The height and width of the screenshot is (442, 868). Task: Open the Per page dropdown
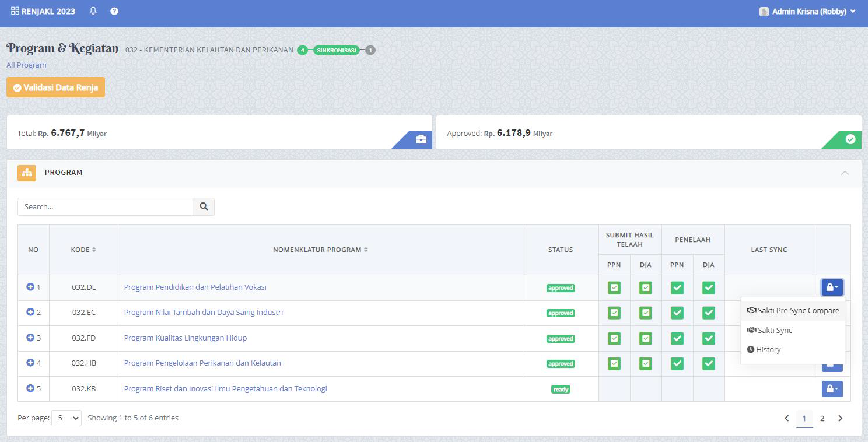[x=66, y=418]
